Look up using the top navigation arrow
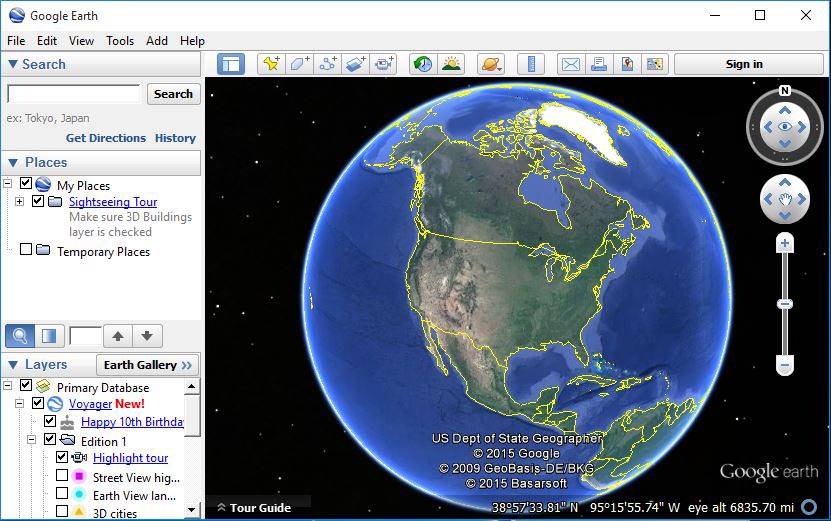The height and width of the screenshot is (521, 831). coord(785,110)
